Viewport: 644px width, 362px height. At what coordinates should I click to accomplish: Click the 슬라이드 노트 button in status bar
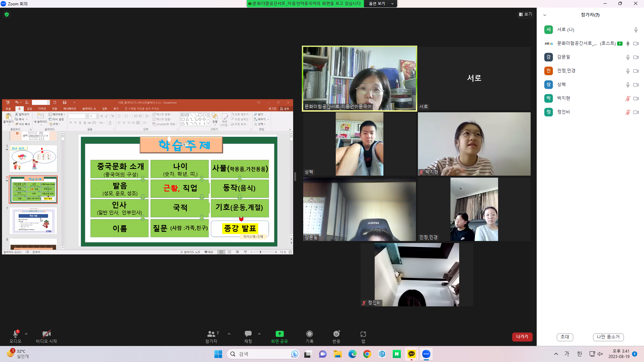coord(190,252)
